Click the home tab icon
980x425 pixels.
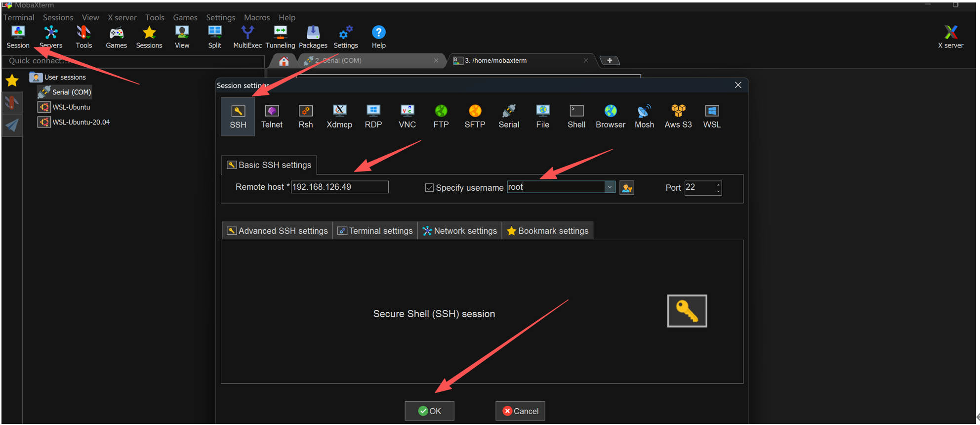point(284,61)
